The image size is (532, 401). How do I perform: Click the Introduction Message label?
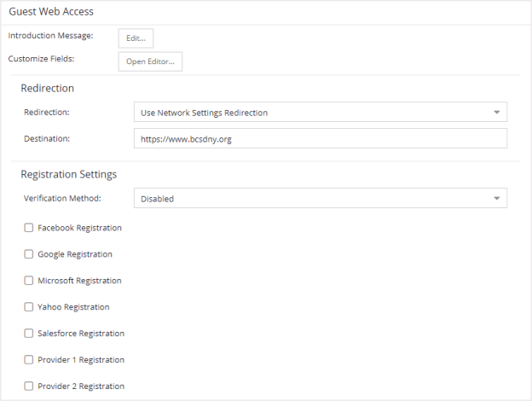tap(50, 36)
